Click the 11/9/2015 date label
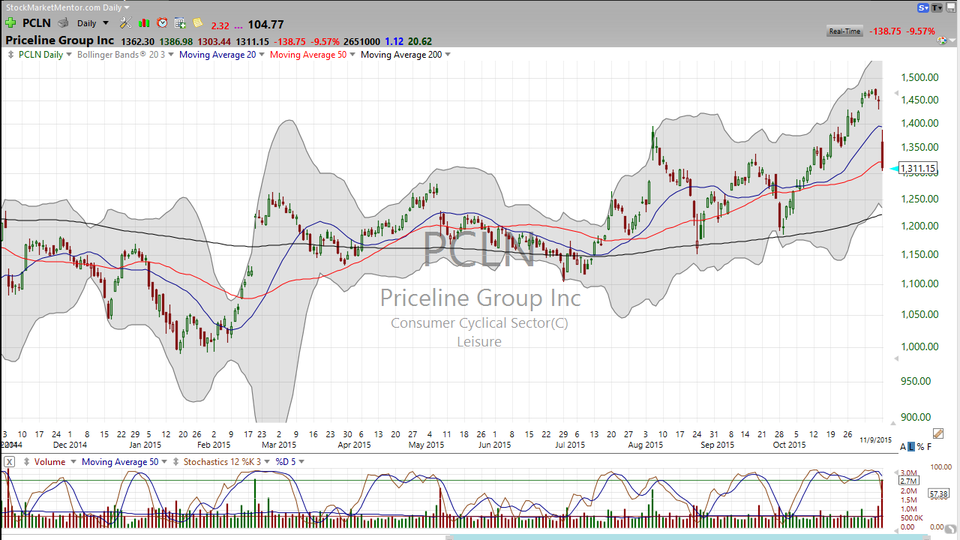Screen dimensions: 960x540 (x=876, y=440)
